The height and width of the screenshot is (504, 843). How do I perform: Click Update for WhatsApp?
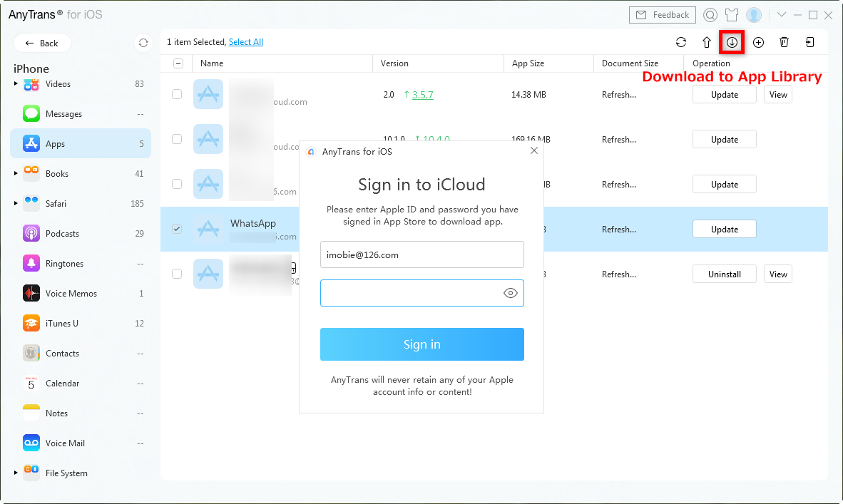[724, 229]
